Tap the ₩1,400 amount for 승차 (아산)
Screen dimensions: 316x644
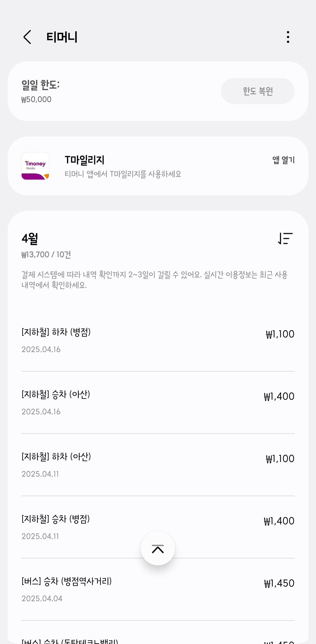pyautogui.click(x=279, y=397)
